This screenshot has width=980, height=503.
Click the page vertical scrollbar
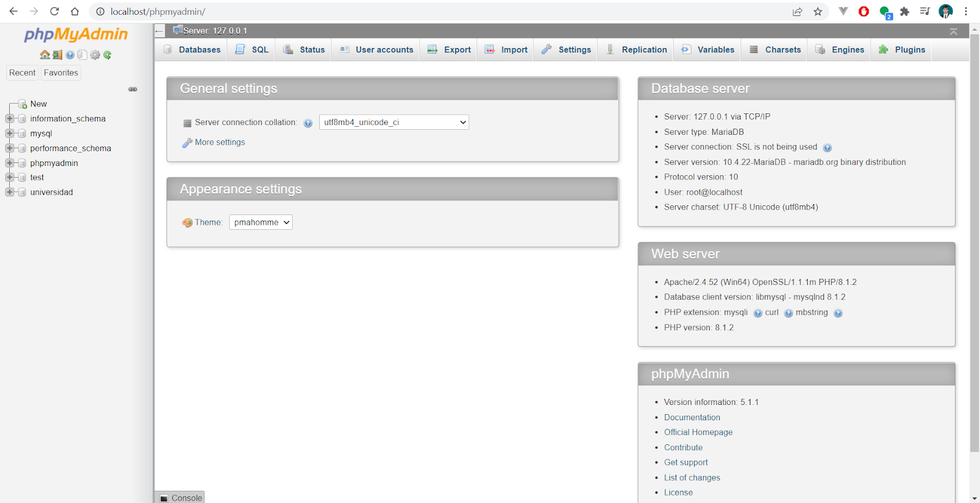click(974, 243)
